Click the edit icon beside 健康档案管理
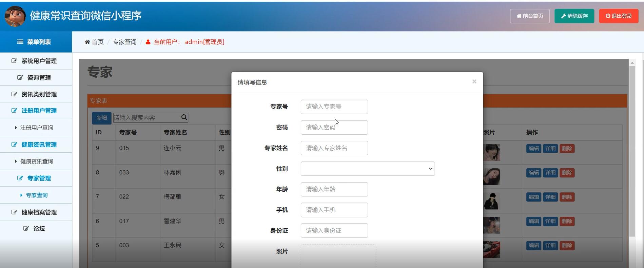 point(14,212)
